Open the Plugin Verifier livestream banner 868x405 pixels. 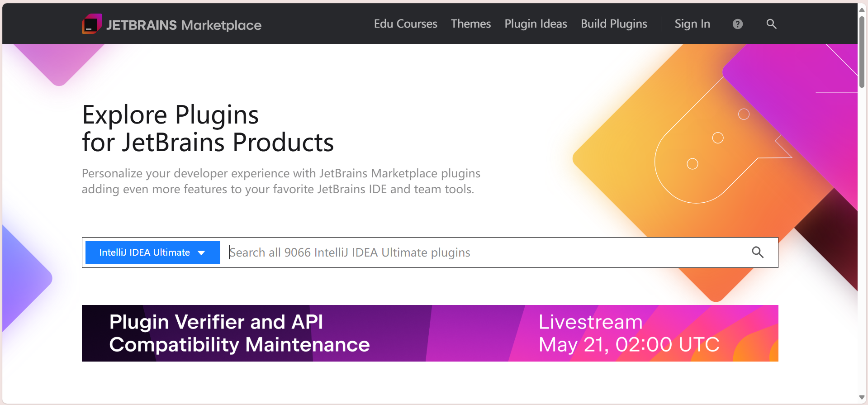[430, 333]
